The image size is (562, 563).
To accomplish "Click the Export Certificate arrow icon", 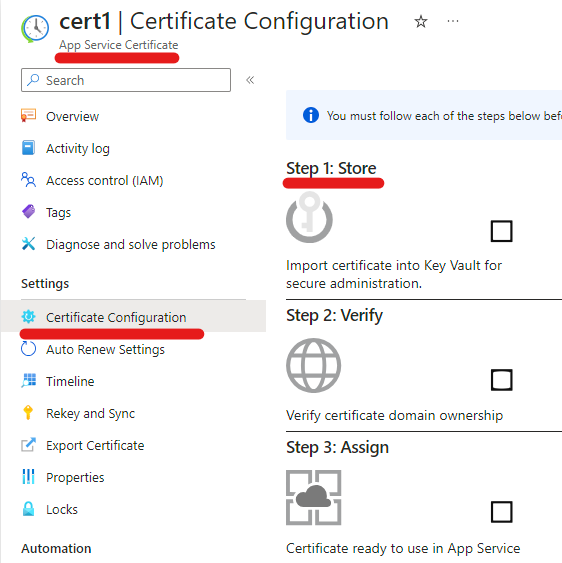I will pyautogui.click(x=28, y=445).
